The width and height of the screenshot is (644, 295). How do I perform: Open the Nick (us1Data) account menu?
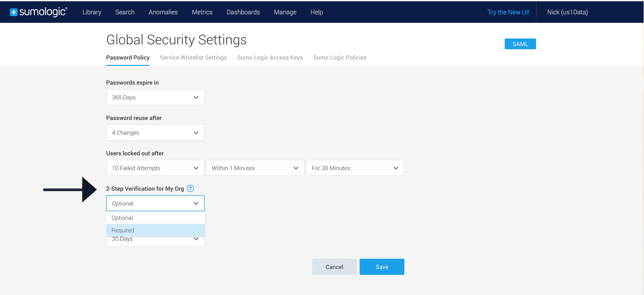click(567, 12)
